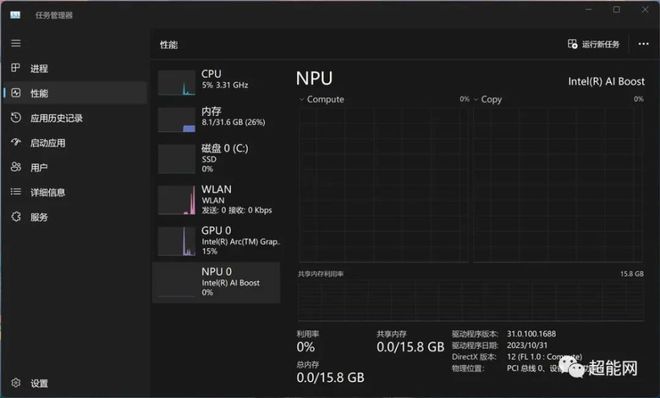
Task: Click the 应用历史记录 history icon
Action: (x=16, y=117)
